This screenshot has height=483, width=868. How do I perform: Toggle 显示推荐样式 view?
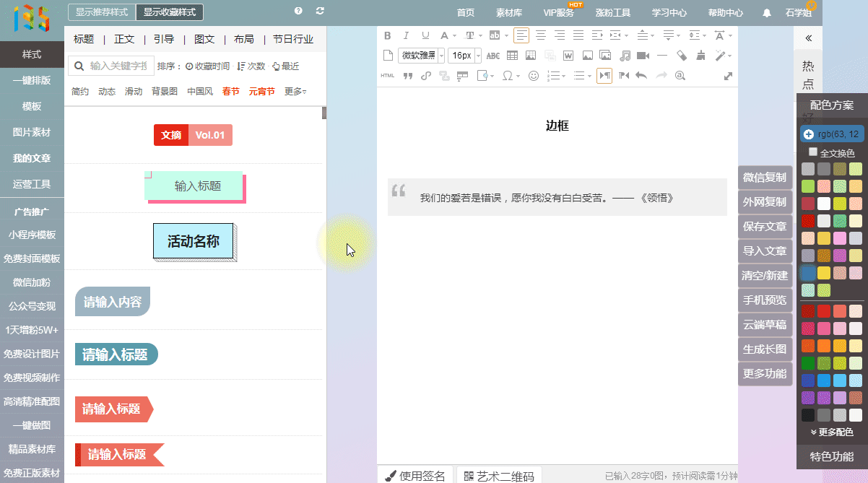click(101, 12)
